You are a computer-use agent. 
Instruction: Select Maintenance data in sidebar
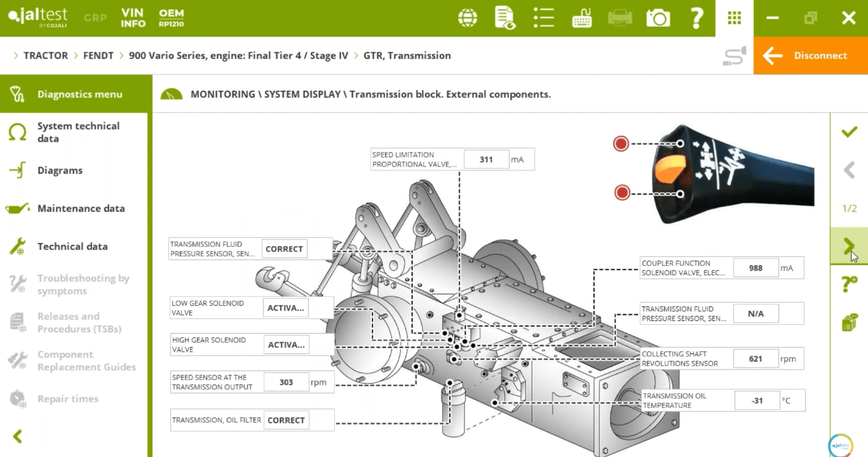[81, 208]
